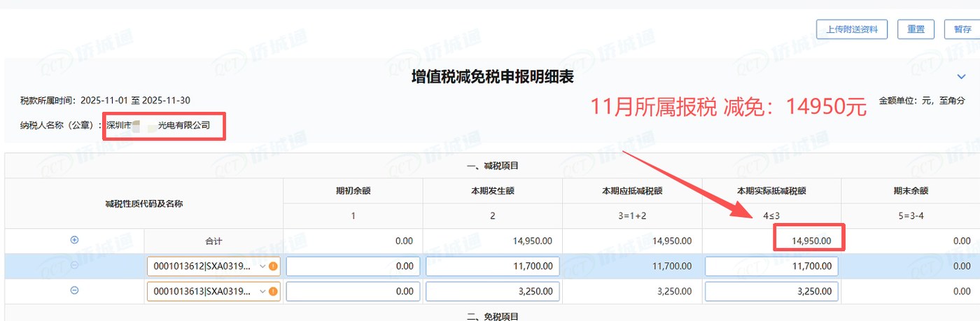The width and height of the screenshot is (980, 321).
Task: Click the 增值税减免税申报明细表 title
Action: tap(492, 77)
